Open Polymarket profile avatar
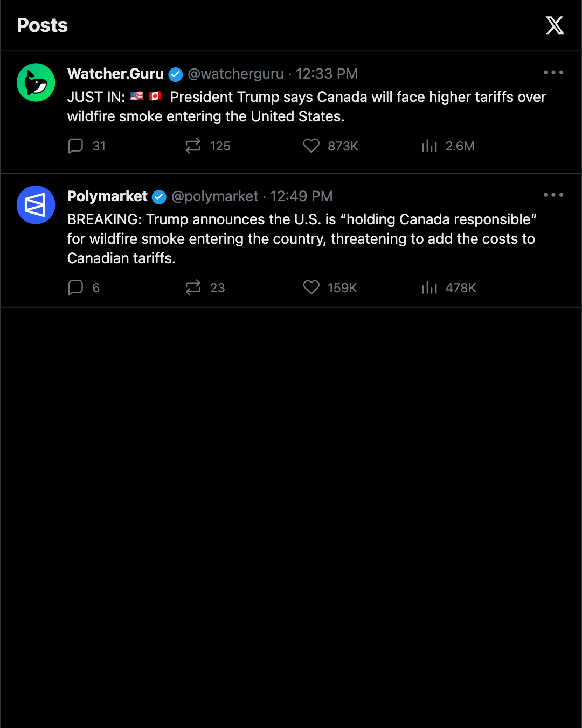This screenshot has width=582, height=728. point(36,205)
